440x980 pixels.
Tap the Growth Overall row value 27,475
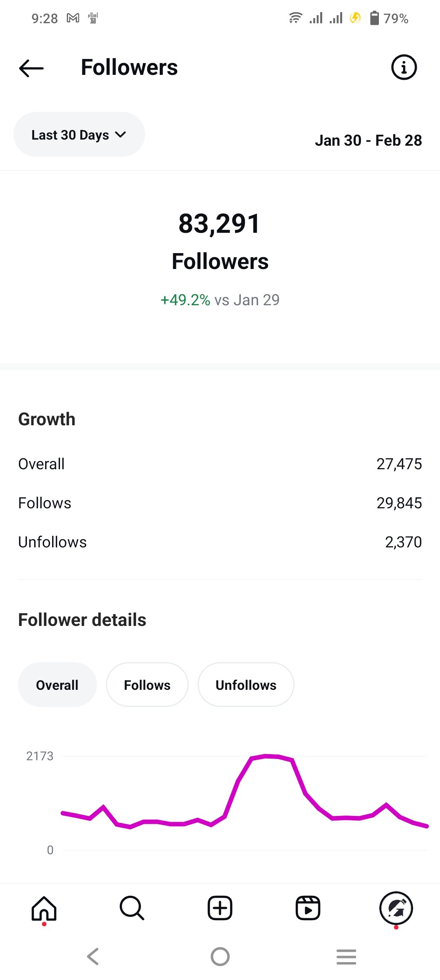(399, 464)
